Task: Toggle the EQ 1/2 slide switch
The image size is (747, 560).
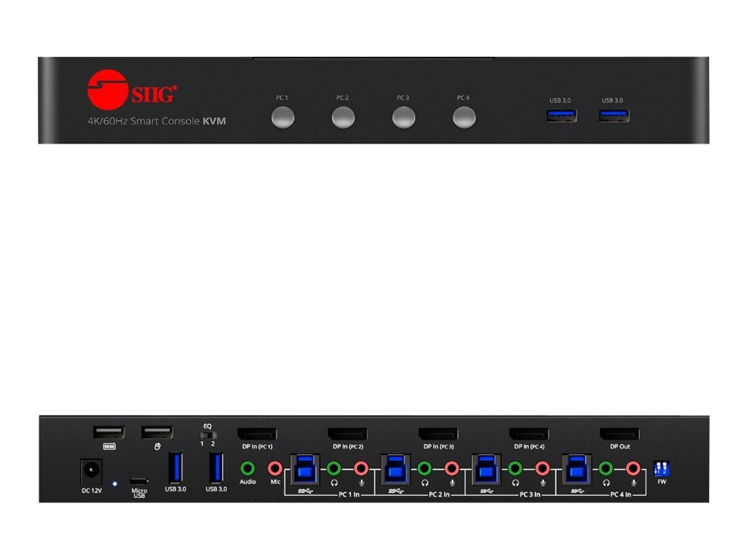Action: 208,435
